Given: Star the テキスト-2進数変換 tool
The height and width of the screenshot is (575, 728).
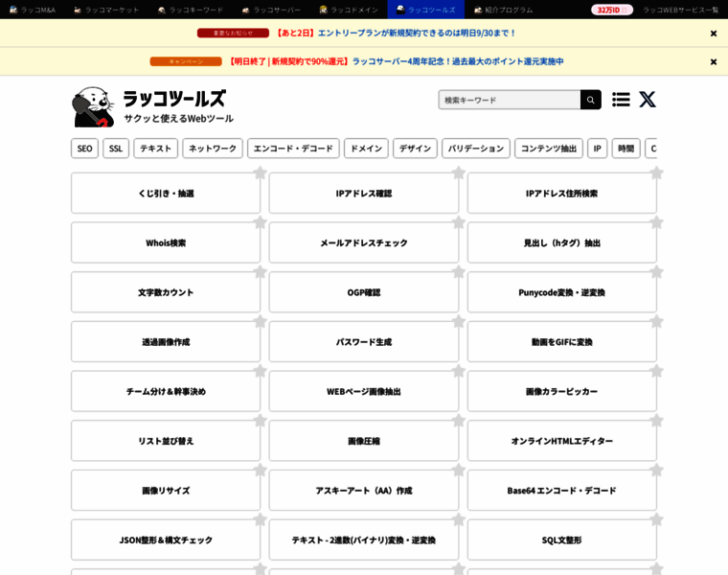Looking at the screenshot, I should click(459, 520).
